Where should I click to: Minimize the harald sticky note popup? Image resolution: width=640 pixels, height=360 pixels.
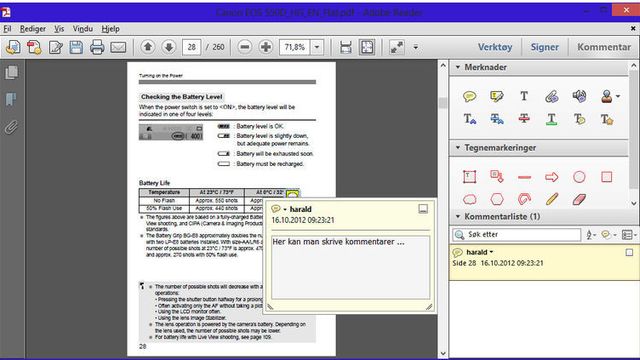pos(423,209)
